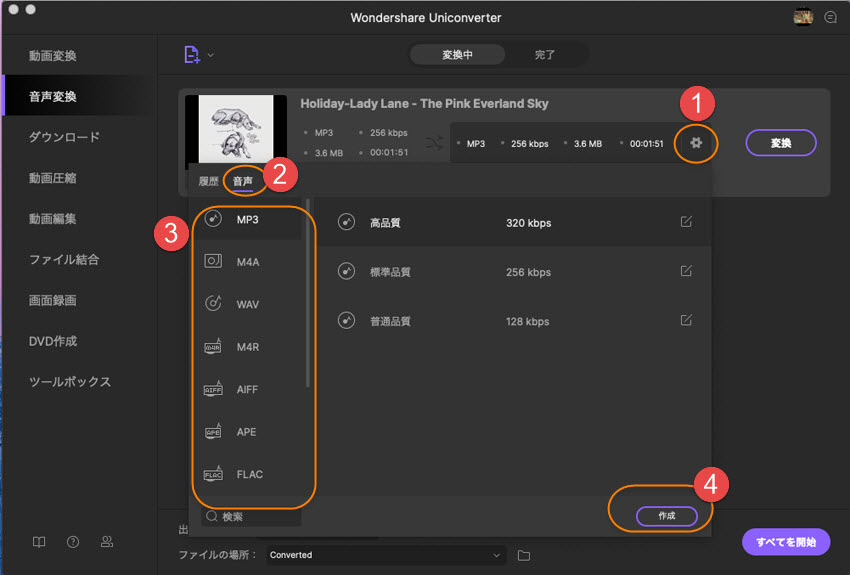850x575 pixels.
Task: Click the 作成 button
Action: 667,516
